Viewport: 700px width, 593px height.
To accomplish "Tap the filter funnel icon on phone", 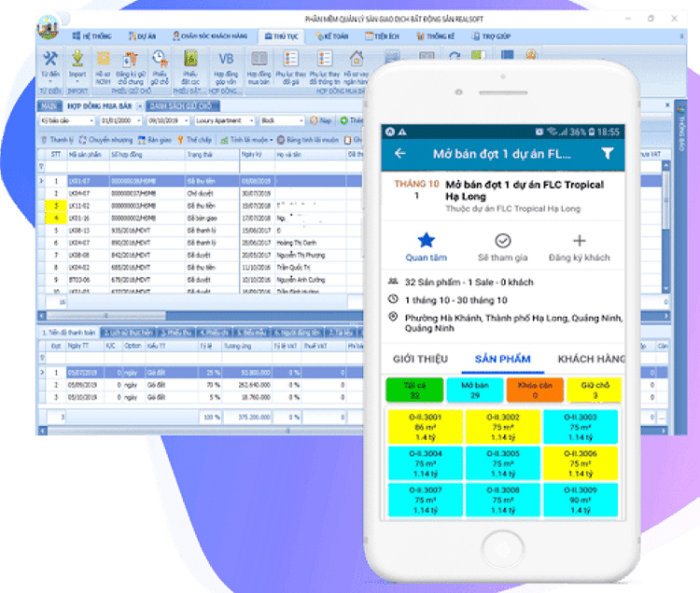I will [607, 153].
